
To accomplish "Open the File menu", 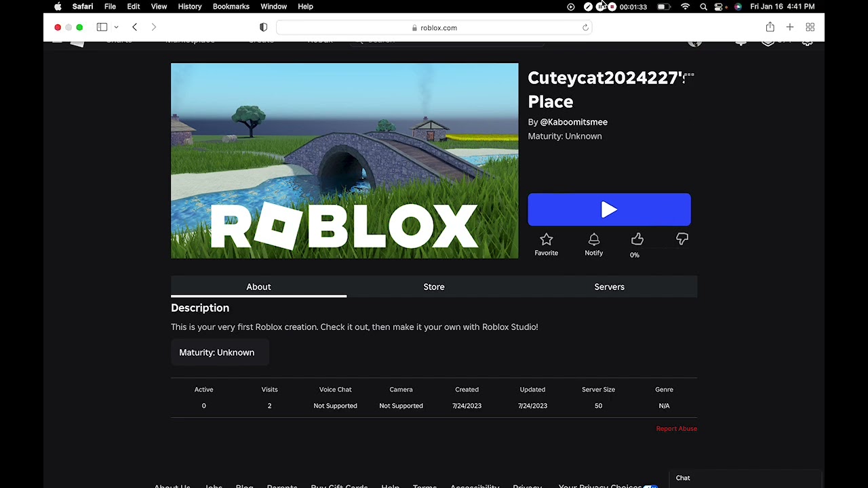I will [x=110, y=6].
